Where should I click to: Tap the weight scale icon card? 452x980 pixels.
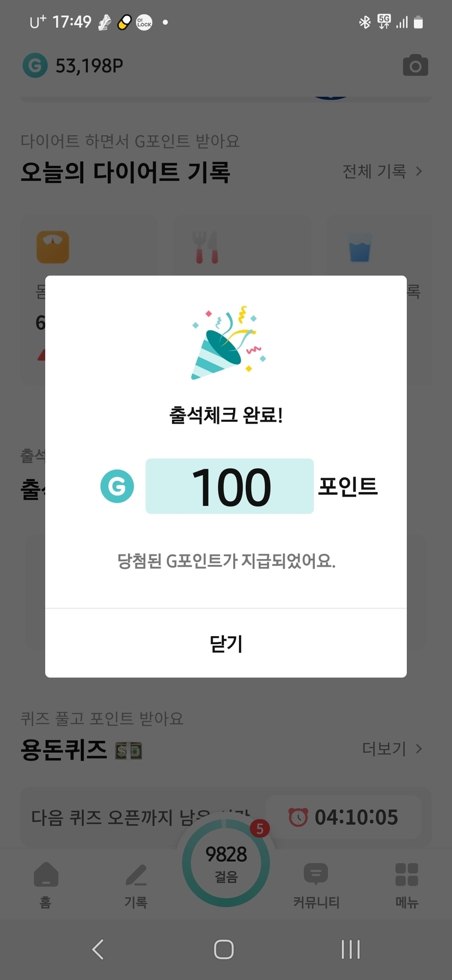53,247
